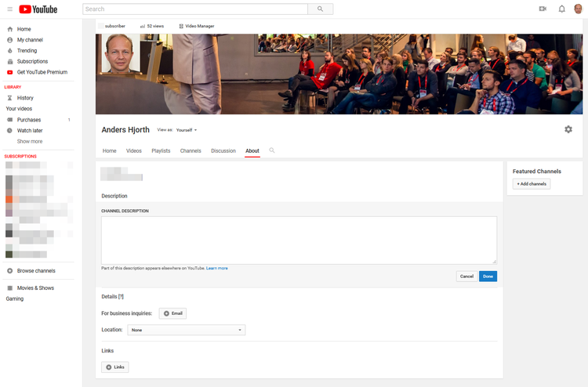Image resolution: width=588 pixels, height=387 pixels.
Task: Focus the Search input field
Action: 195,9
